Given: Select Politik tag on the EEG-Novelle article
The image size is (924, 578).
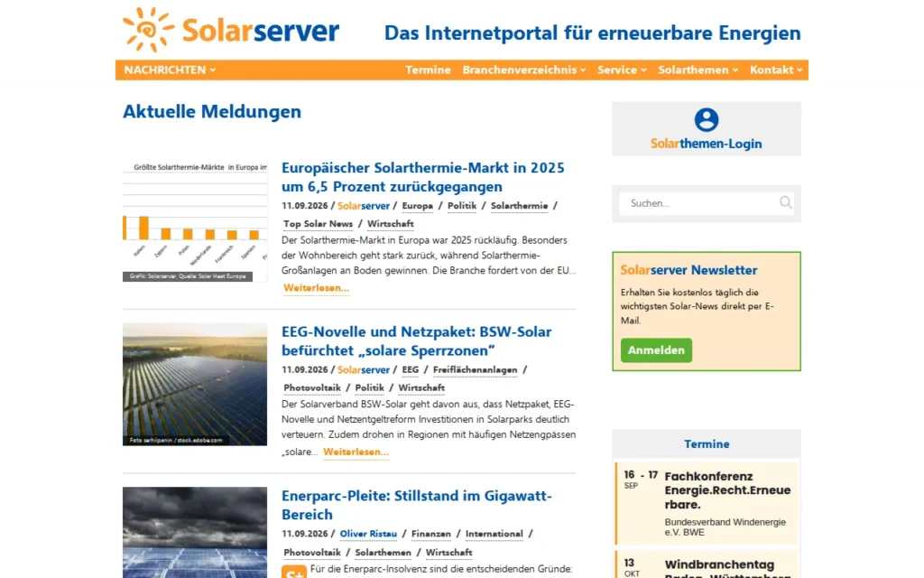Looking at the screenshot, I should [x=369, y=388].
